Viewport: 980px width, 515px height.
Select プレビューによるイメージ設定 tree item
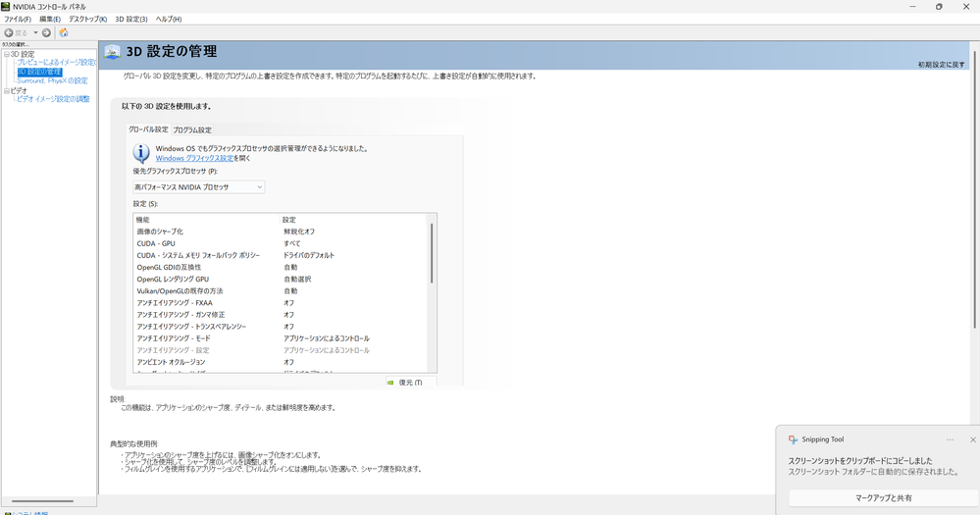[56, 63]
